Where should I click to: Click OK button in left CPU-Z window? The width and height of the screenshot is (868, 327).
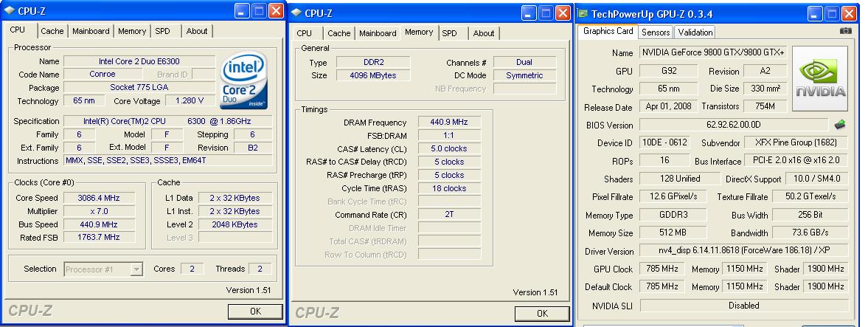click(x=255, y=311)
